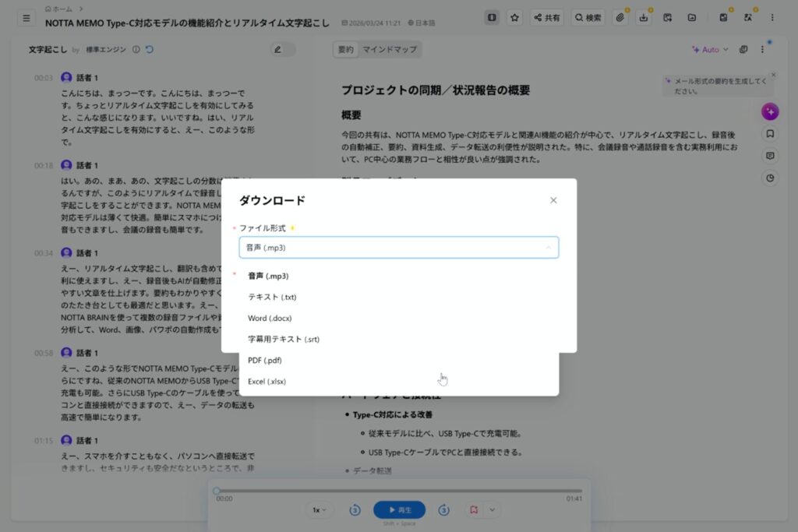This screenshot has width=798, height=532.
Task: Close the ダウンロード dialog
Action: pos(553,200)
